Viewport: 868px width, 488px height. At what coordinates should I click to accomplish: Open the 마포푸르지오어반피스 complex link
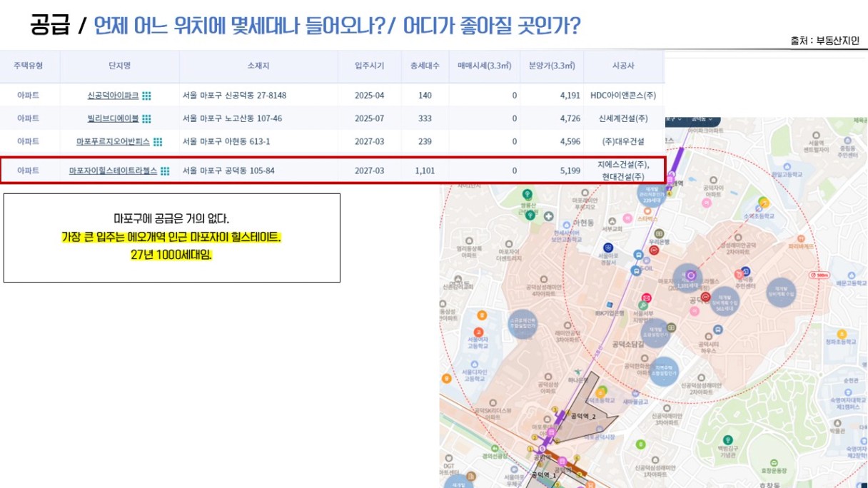click(113, 142)
